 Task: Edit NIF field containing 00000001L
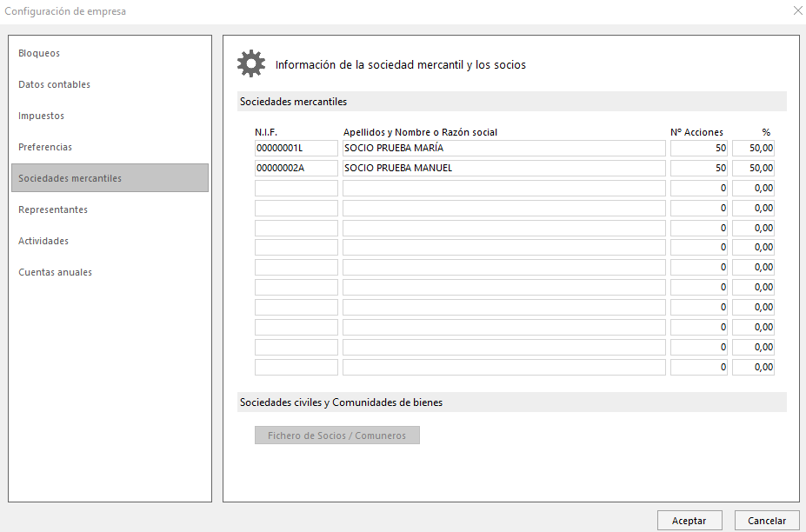click(x=296, y=148)
